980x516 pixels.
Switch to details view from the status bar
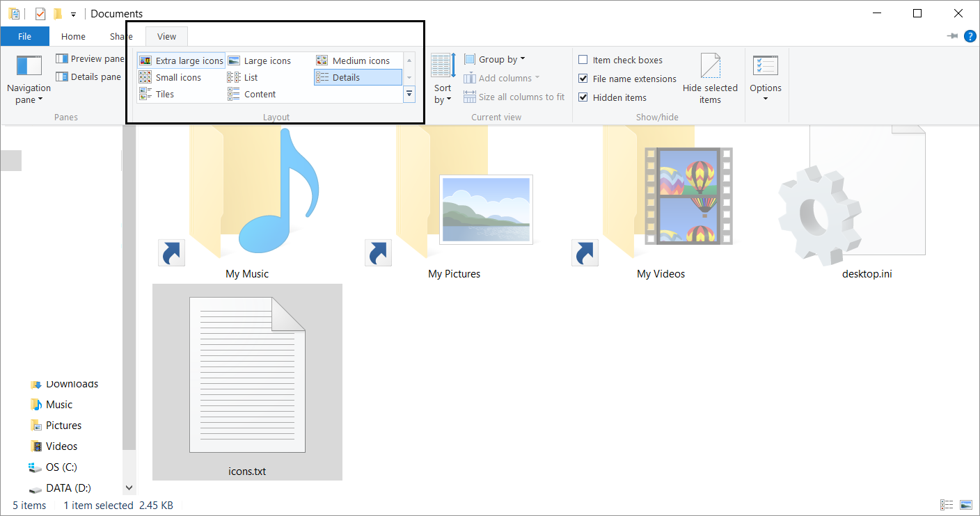[x=947, y=505]
